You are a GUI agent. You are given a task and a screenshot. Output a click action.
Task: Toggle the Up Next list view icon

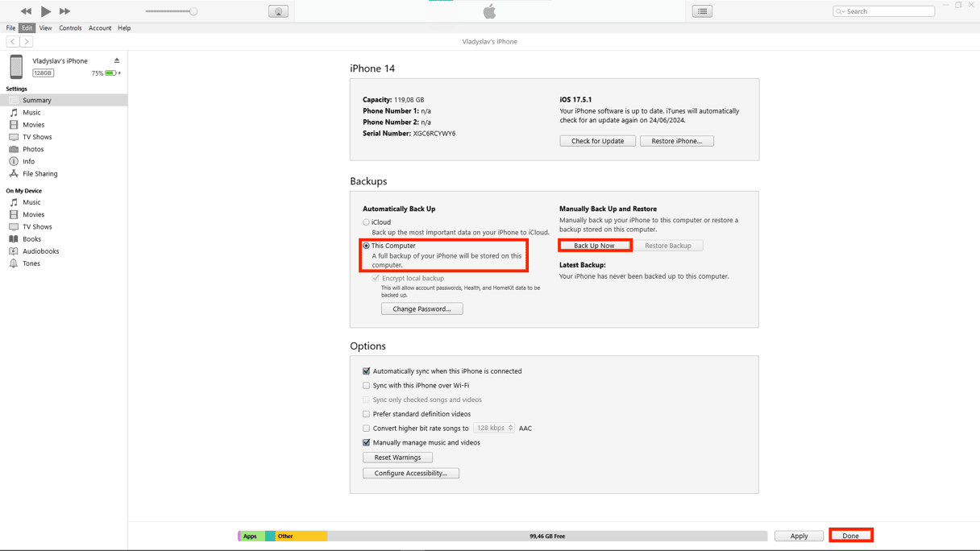tap(702, 11)
